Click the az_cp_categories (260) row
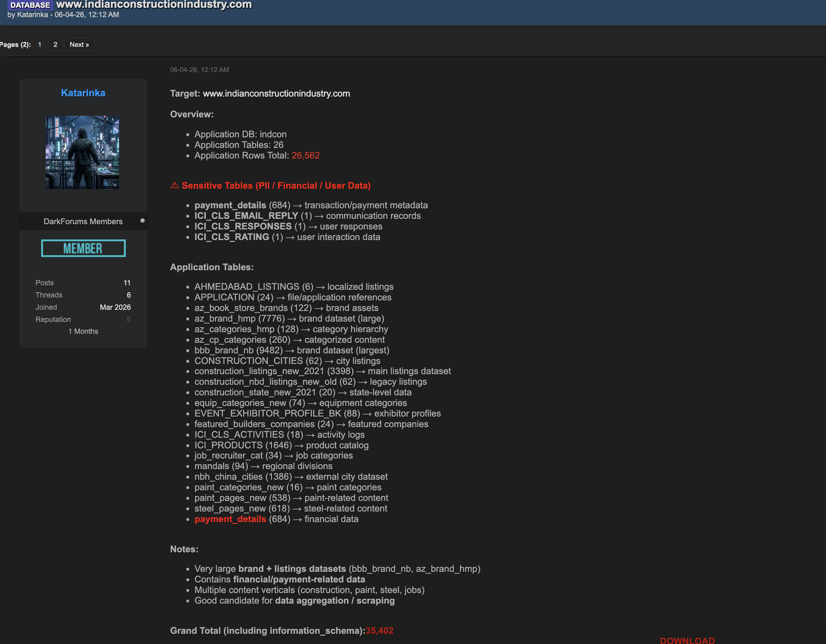Viewport: 826px width, 644px height. [x=289, y=340]
